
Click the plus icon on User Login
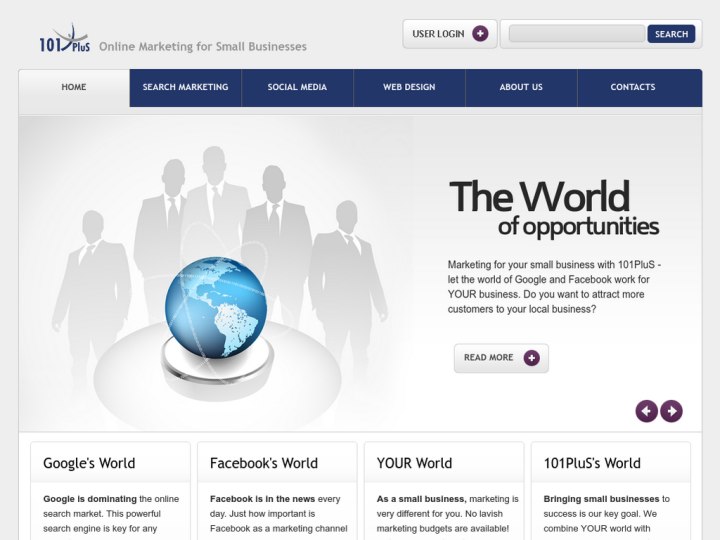pos(480,34)
